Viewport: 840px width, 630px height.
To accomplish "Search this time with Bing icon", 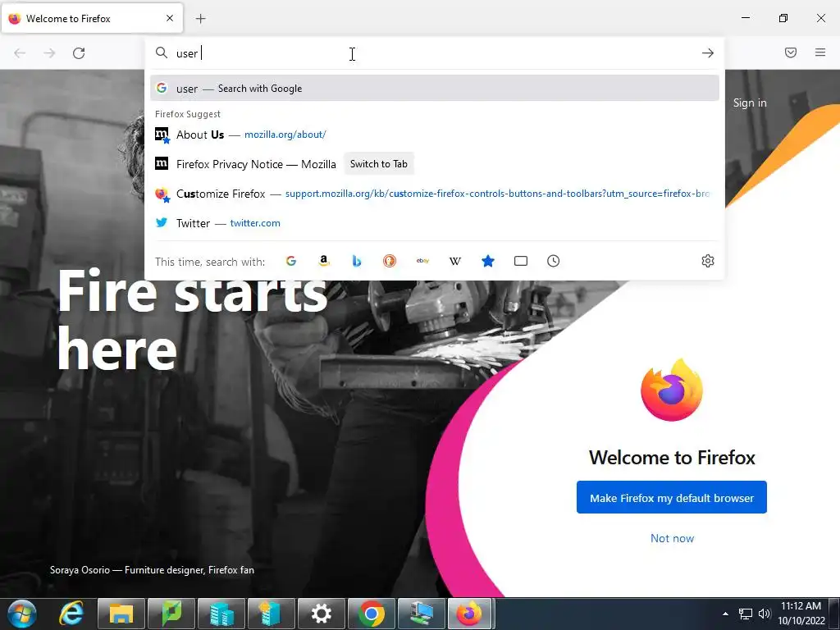I will [x=357, y=261].
